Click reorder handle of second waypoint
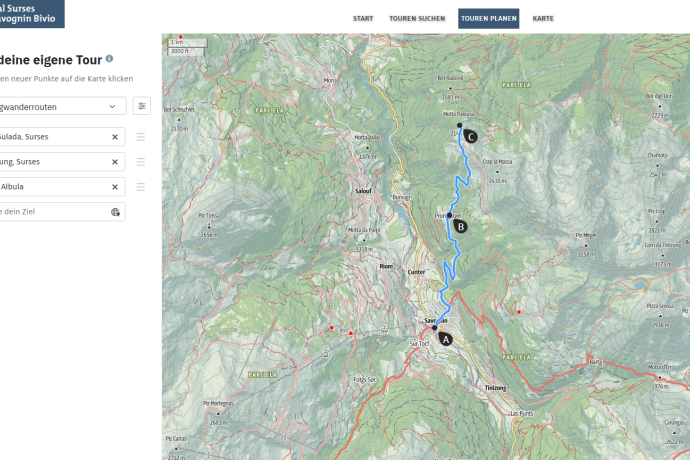Image resolution: width=690 pixels, height=460 pixels. 141,161
